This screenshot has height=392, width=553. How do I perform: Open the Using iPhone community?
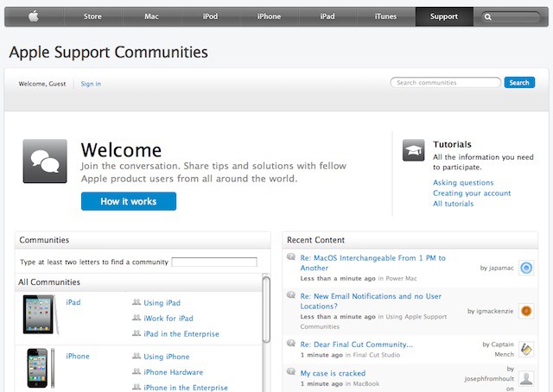[167, 357]
